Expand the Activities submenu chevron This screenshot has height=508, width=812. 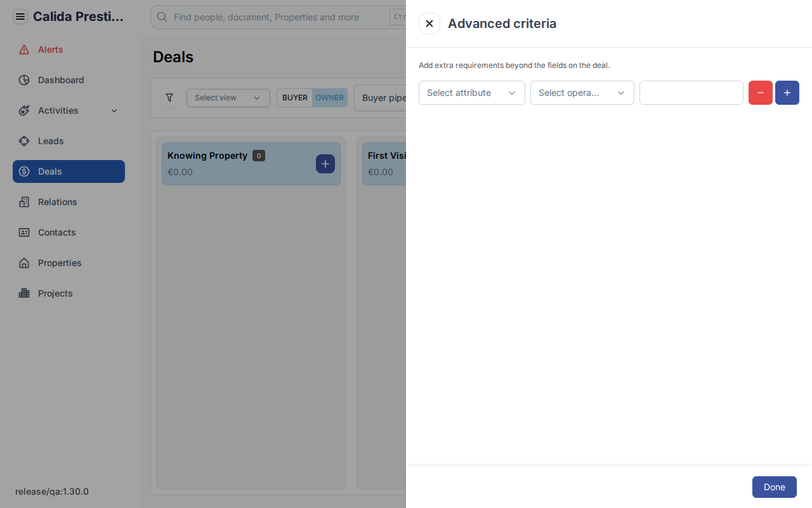pyautogui.click(x=114, y=110)
